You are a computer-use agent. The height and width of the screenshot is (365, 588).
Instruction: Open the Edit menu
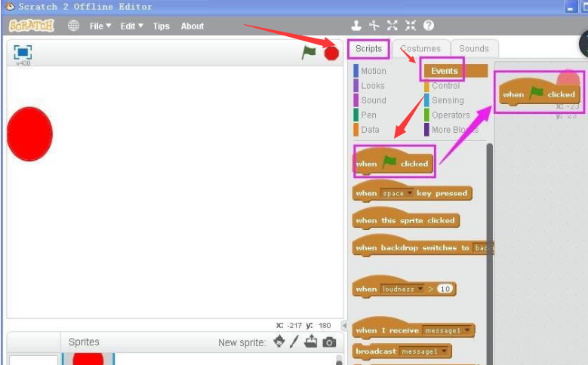click(131, 26)
